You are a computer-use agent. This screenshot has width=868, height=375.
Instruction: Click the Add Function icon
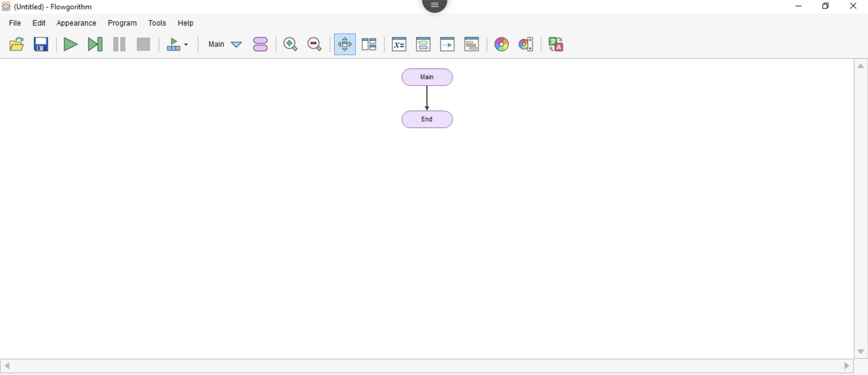pyautogui.click(x=260, y=44)
